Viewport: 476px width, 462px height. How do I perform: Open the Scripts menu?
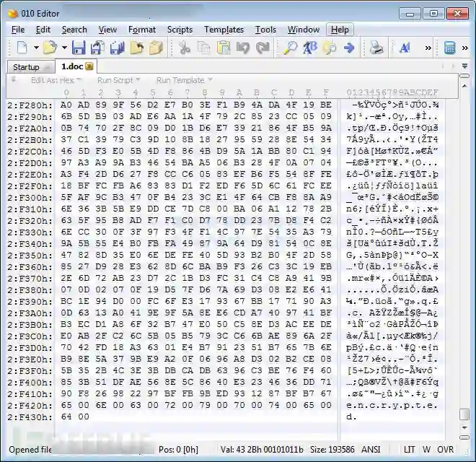click(x=180, y=30)
